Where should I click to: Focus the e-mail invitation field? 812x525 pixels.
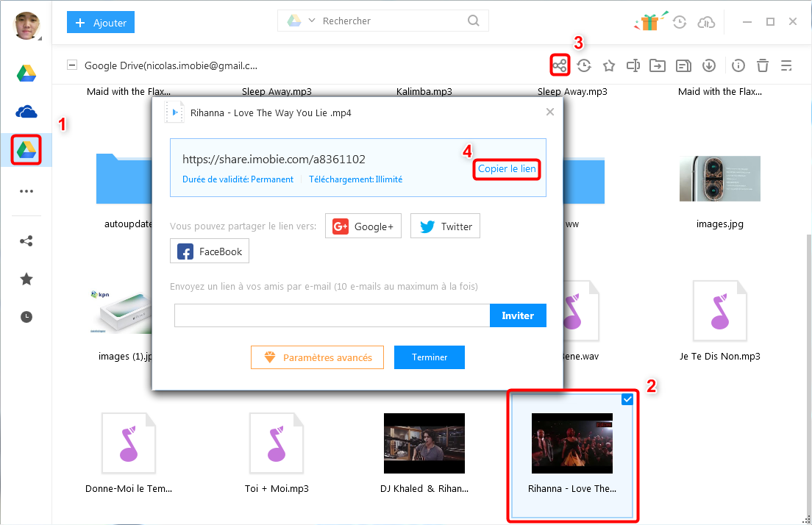(332, 315)
